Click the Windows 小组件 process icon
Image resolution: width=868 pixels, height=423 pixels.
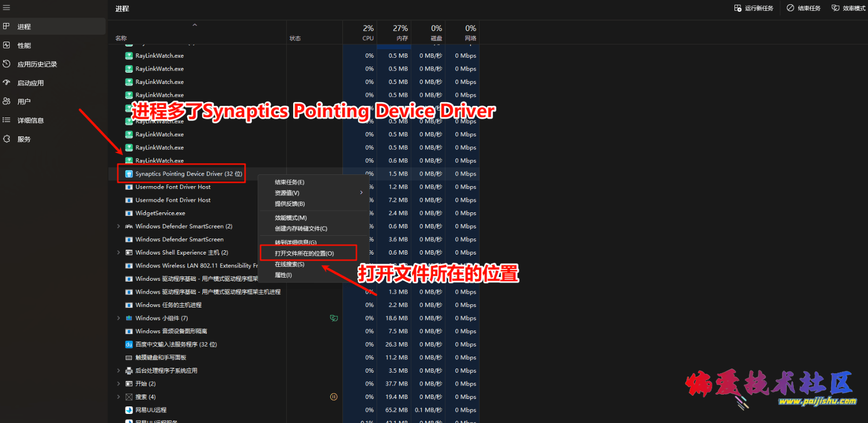point(129,318)
